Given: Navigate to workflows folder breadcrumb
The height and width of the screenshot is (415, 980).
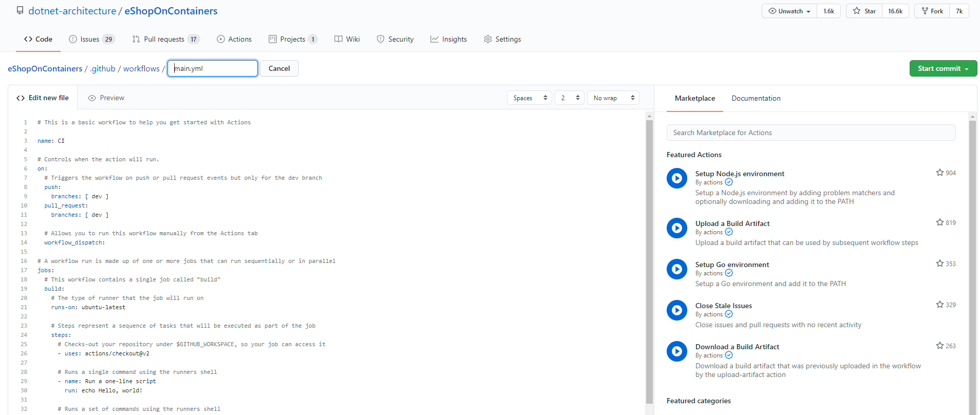Looking at the screenshot, I should (x=141, y=68).
